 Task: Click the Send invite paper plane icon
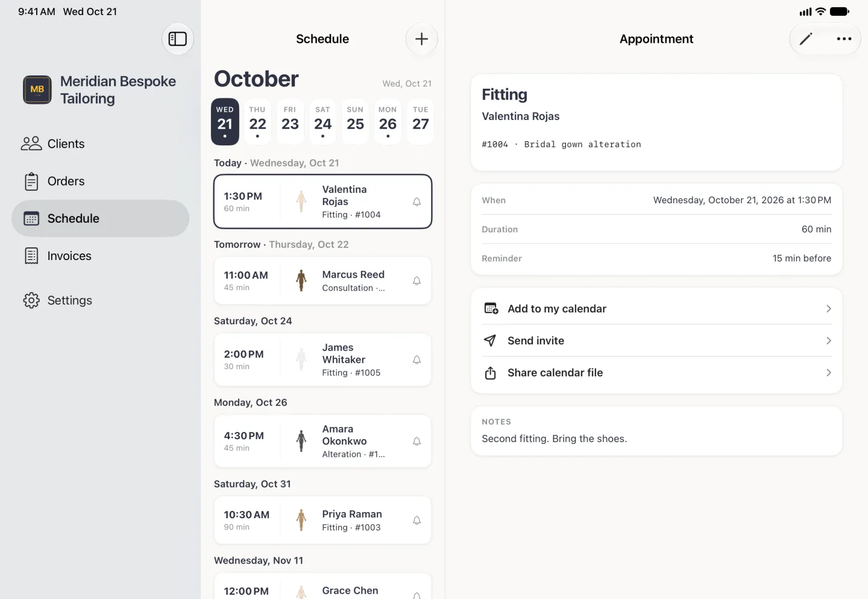tap(490, 341)
